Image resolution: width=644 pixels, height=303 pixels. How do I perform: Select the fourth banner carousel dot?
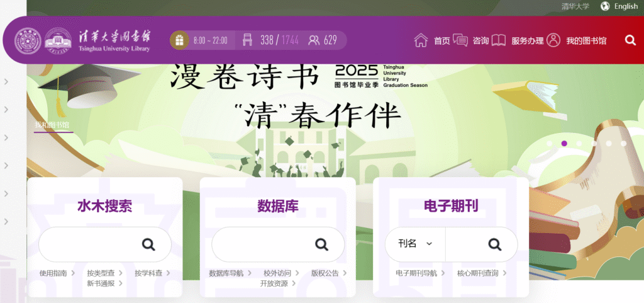coord(594,144)
